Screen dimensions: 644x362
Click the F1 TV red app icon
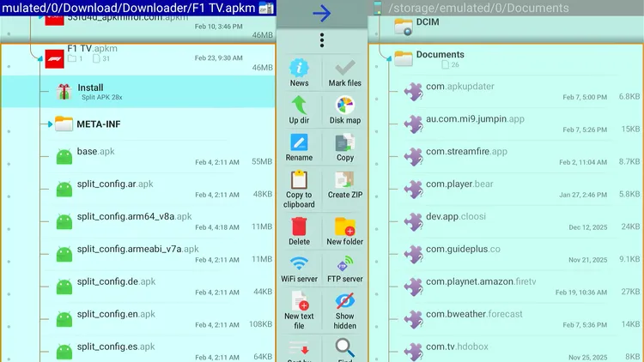click(55, 59)
